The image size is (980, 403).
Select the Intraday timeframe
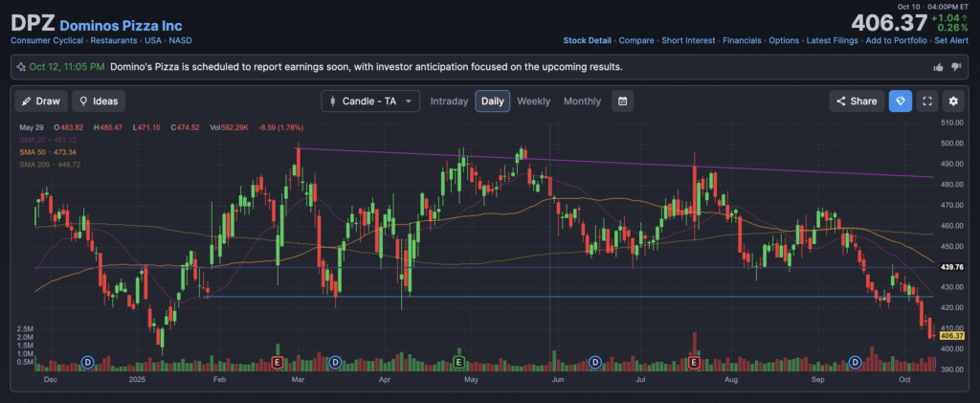click(449, 101)
